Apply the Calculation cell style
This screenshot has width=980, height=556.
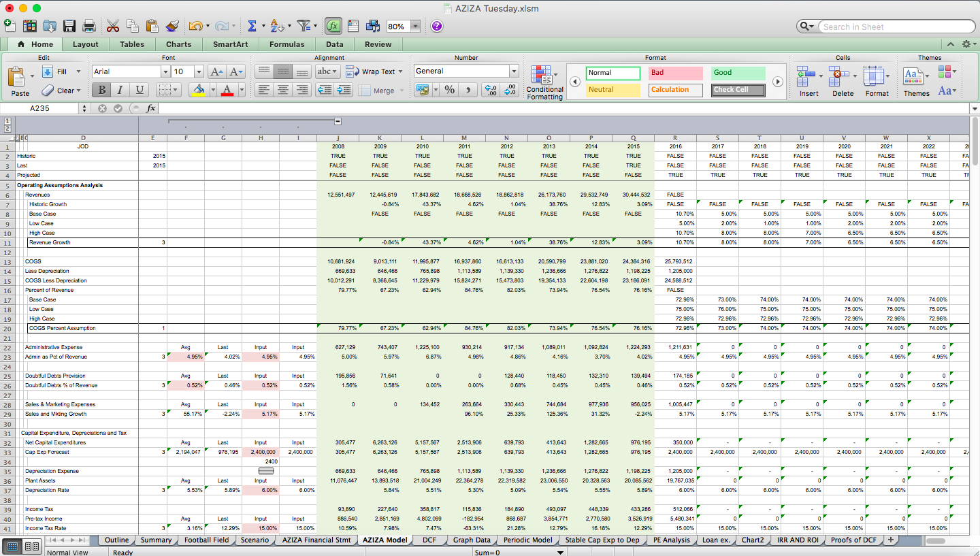click(675, 90)
